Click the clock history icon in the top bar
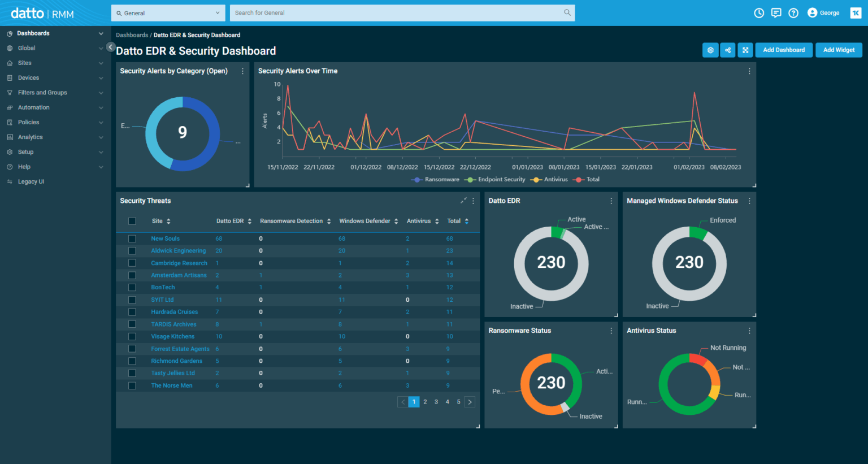Screen dimensions: 868x464 [x=758, y=12]
